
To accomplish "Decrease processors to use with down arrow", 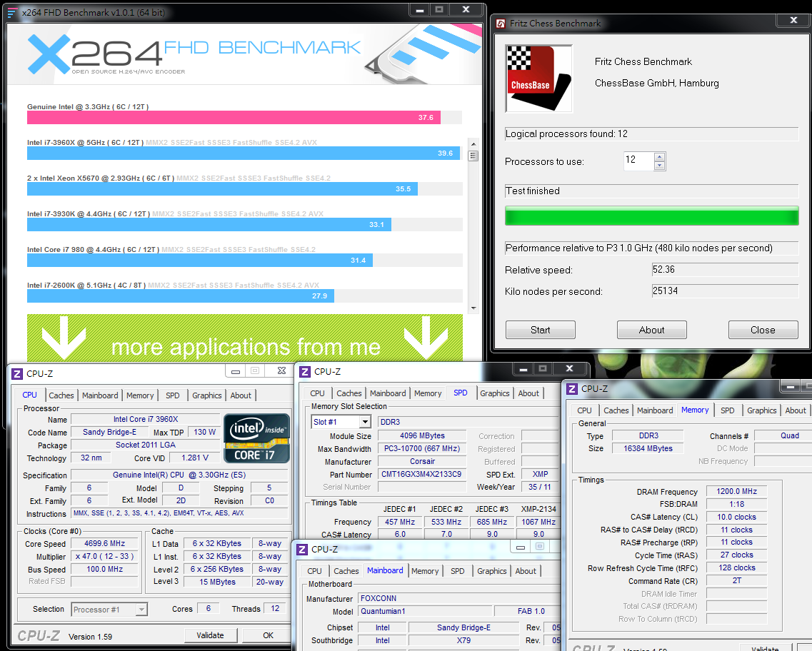I will click(x=659, y=166).
